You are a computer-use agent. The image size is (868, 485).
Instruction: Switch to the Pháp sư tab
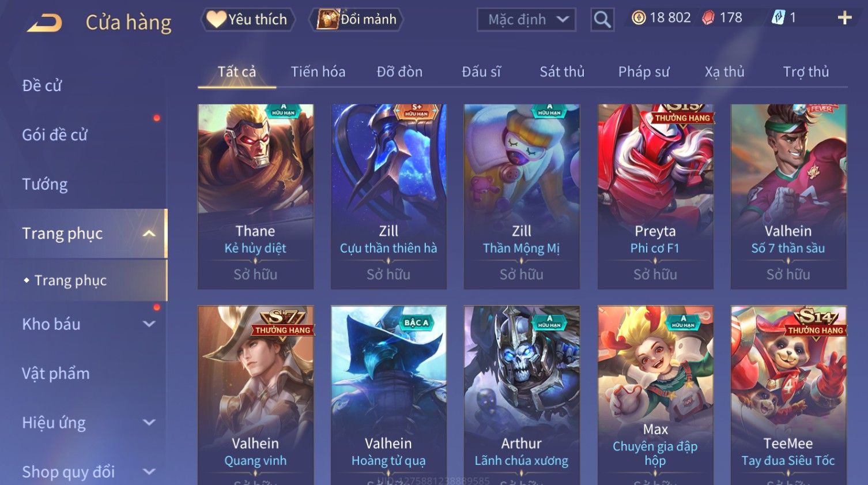point(644,72)
